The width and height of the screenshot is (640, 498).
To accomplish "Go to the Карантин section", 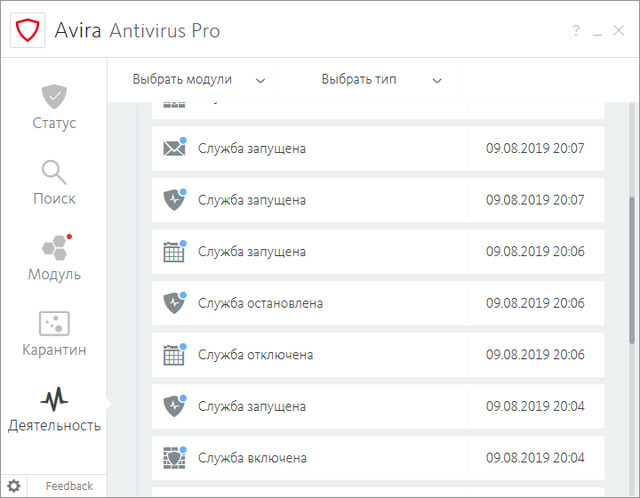I will (54, 334).
